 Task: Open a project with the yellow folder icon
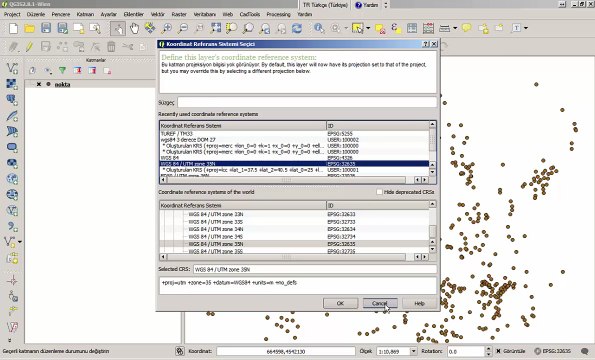[30, 28]
